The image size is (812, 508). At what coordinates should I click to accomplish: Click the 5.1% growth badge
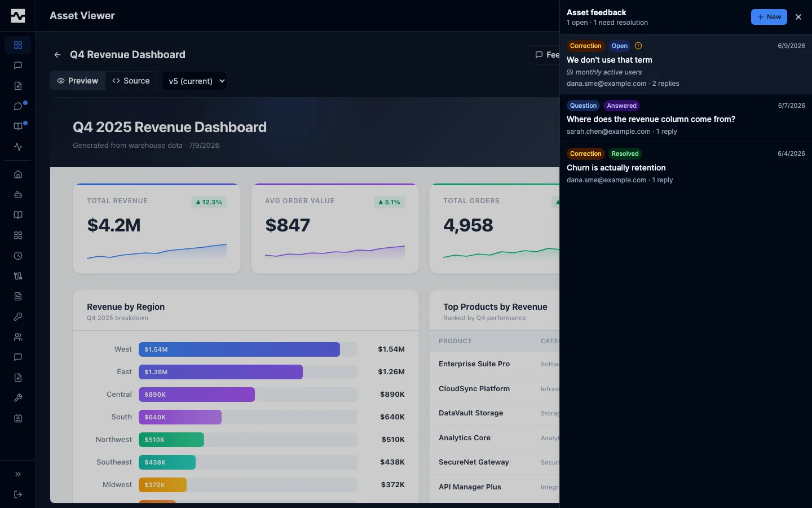389,202
